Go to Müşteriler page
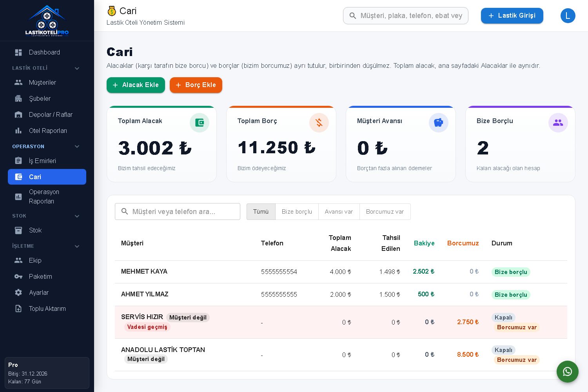Screen dimensions: 588x392 click(x=47, y=83)
